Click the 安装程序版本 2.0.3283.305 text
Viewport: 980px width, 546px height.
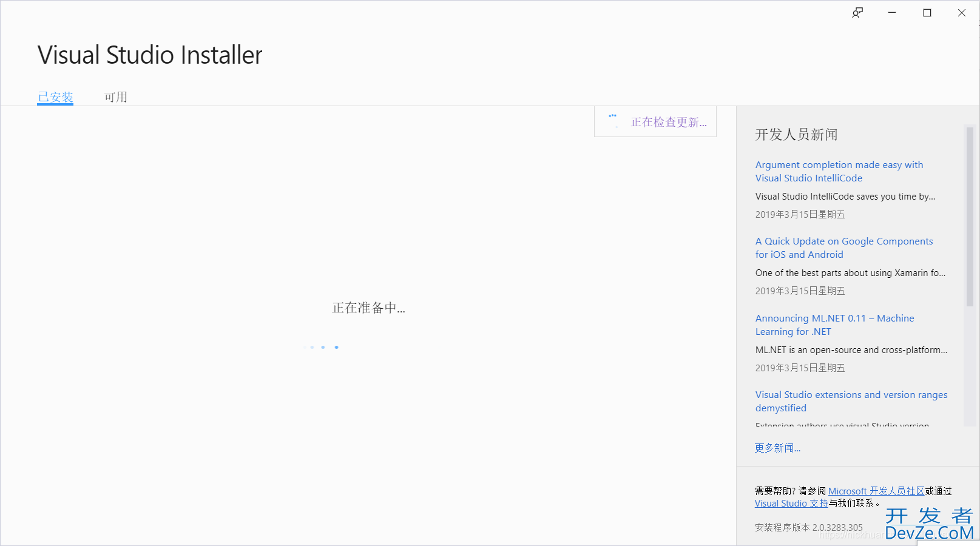tap(809, 527)
